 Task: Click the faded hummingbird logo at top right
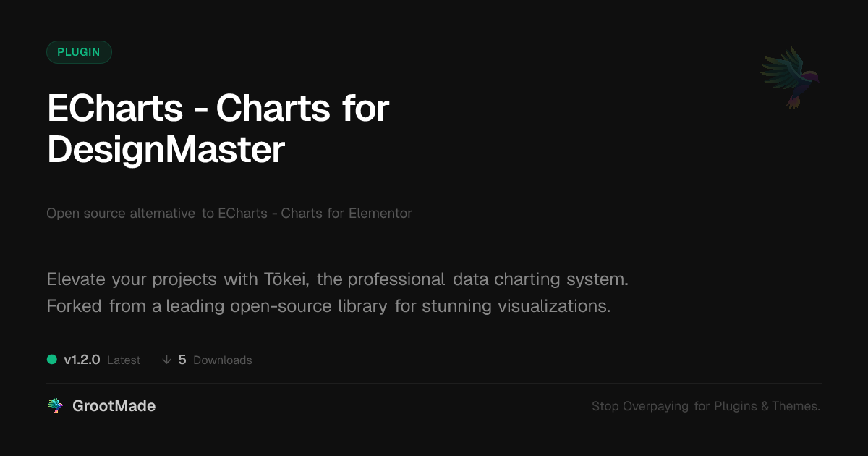tap(789, 77)
